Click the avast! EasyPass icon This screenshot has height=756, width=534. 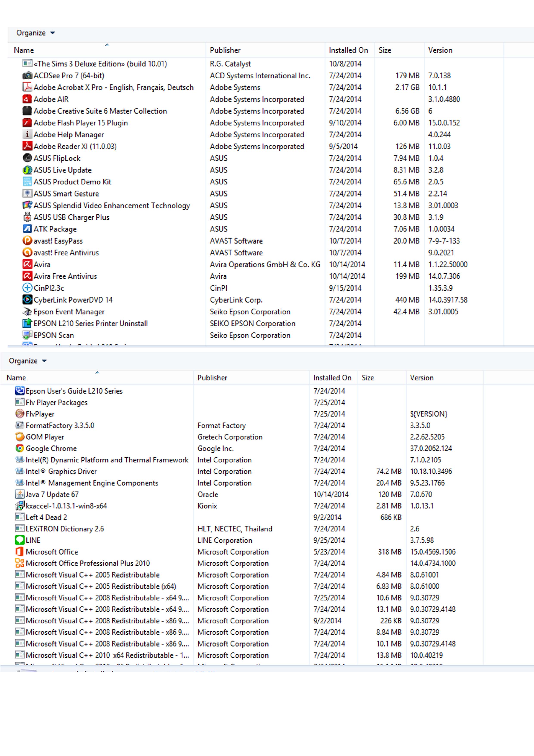tap(27, 241)
